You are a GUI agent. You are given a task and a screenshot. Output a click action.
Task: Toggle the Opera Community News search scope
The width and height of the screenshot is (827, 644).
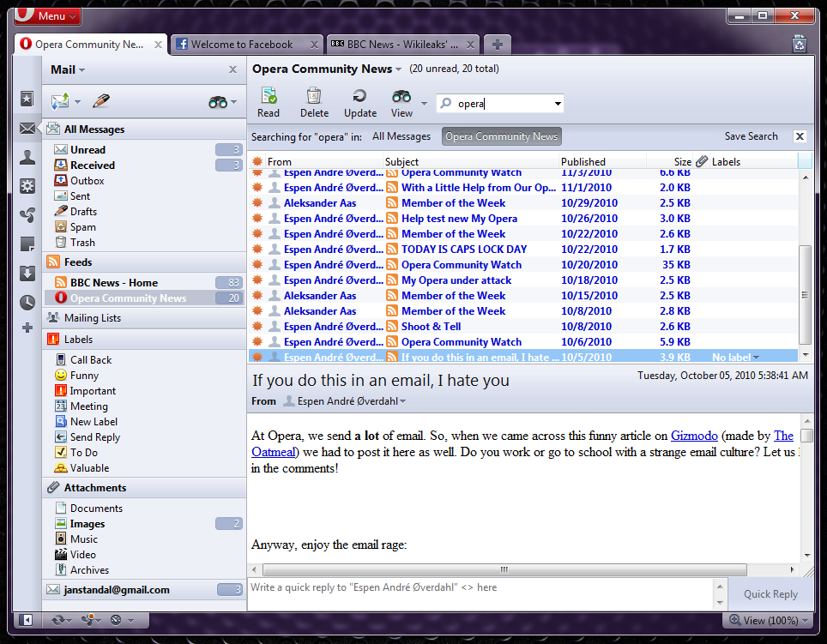tap(502, 136)
